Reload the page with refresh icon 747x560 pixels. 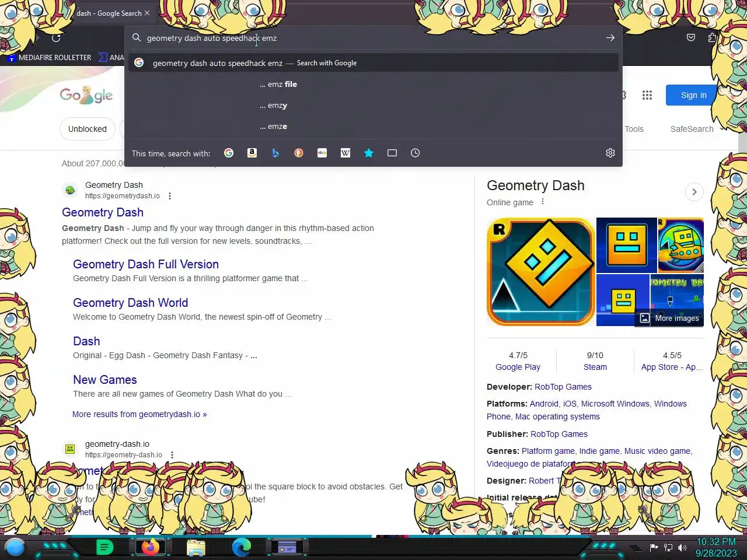coord(56,38)
